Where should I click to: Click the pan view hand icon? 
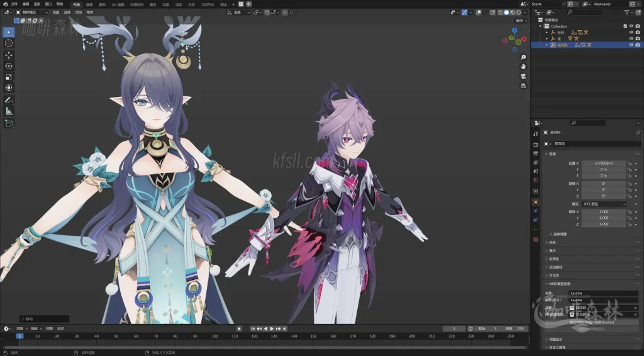[523, 67]
